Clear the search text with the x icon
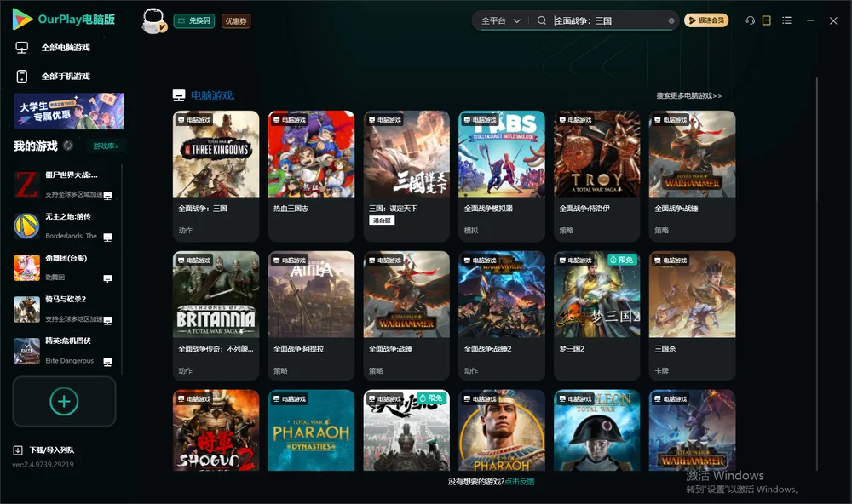 [671, 20]
